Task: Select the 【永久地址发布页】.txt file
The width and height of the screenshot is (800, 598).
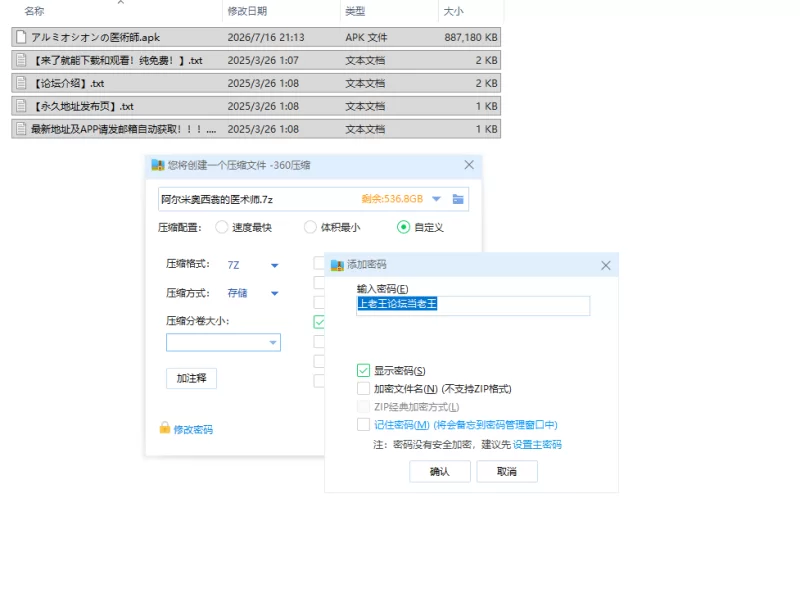Action: point(256,106)
